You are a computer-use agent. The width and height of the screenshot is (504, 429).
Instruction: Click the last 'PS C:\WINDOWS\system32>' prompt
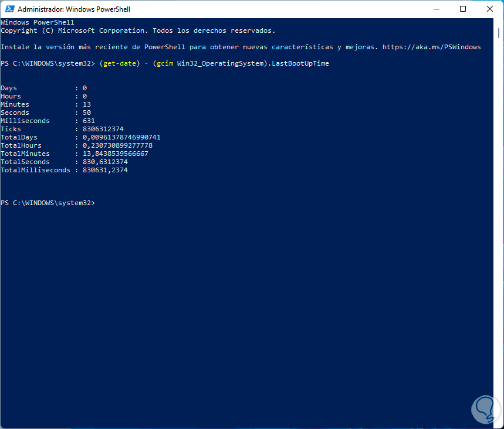pyautogui.click(x=48, y=203)
